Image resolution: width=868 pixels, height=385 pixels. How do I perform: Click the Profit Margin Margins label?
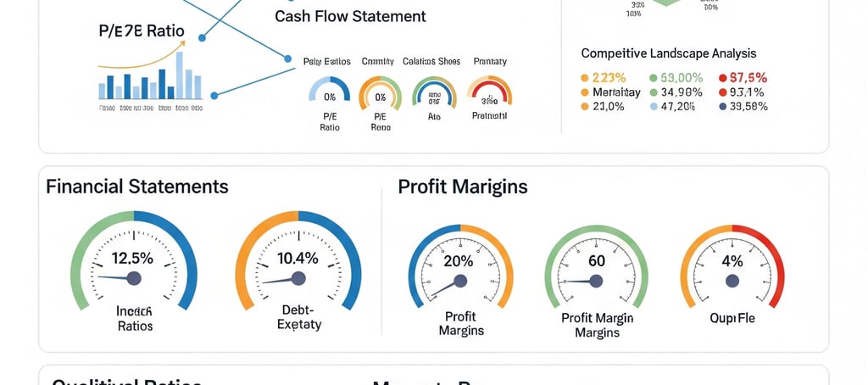(x=597, y=325)
